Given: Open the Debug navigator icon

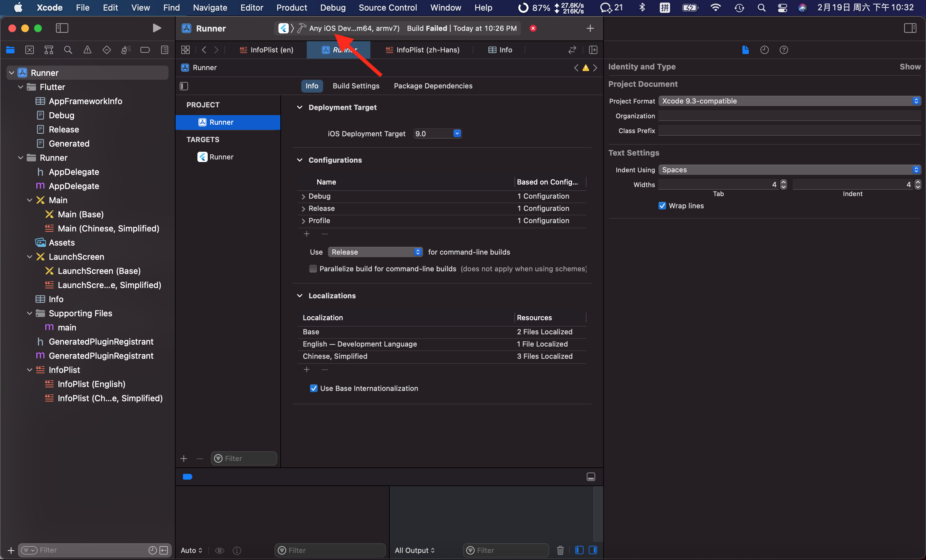Looking at the screenshot, I should pyautogui.click(x=126, y=50).
